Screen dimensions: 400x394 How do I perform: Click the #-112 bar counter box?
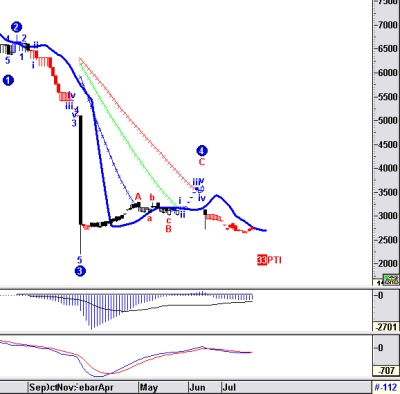pyautogui.click(x=385, y=387)
